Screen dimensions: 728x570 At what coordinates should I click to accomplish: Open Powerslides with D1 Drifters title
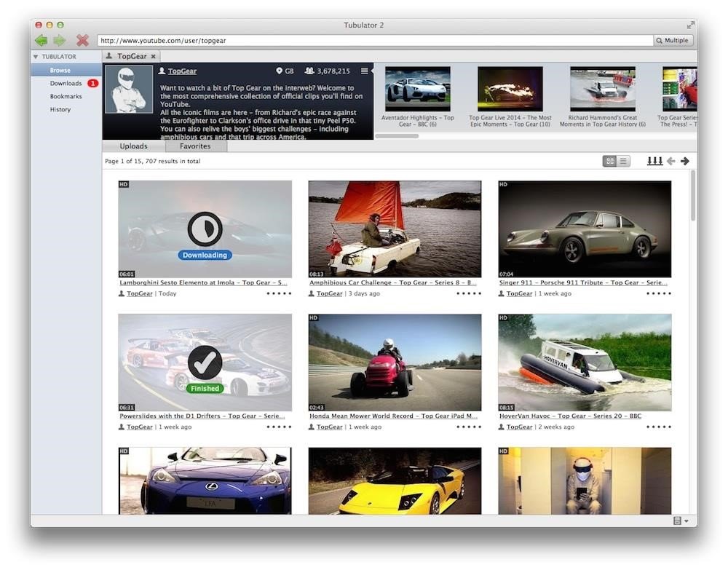click(202, 416)
